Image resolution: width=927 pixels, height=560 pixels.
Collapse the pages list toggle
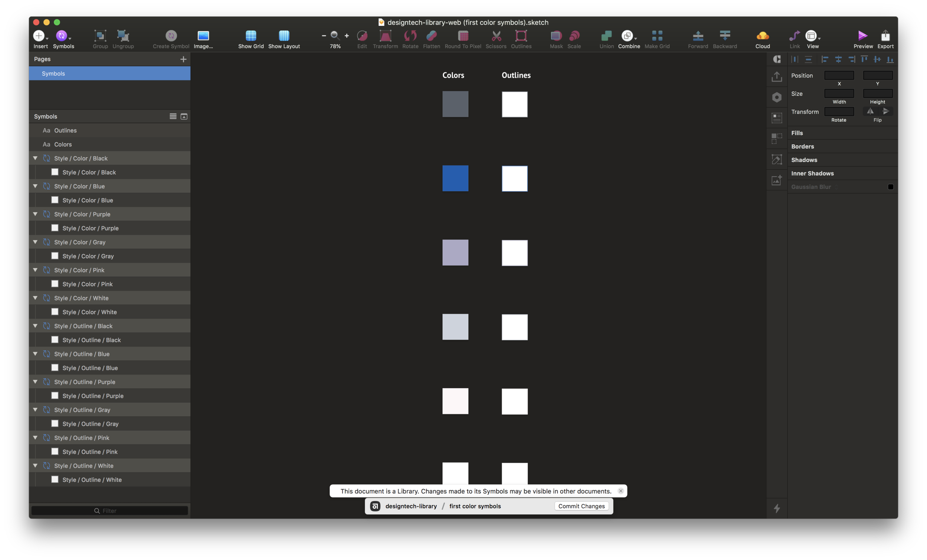tap(184, 116)
